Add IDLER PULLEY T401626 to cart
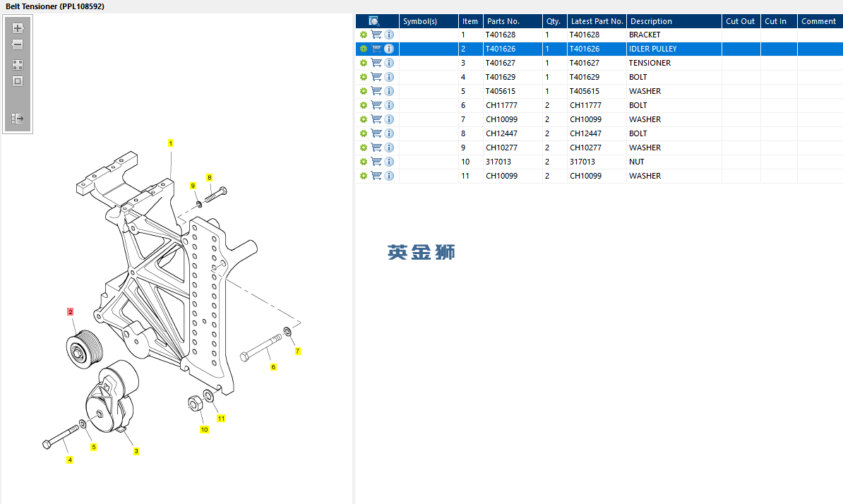843x504 pixels. click(x=376, y=49)
